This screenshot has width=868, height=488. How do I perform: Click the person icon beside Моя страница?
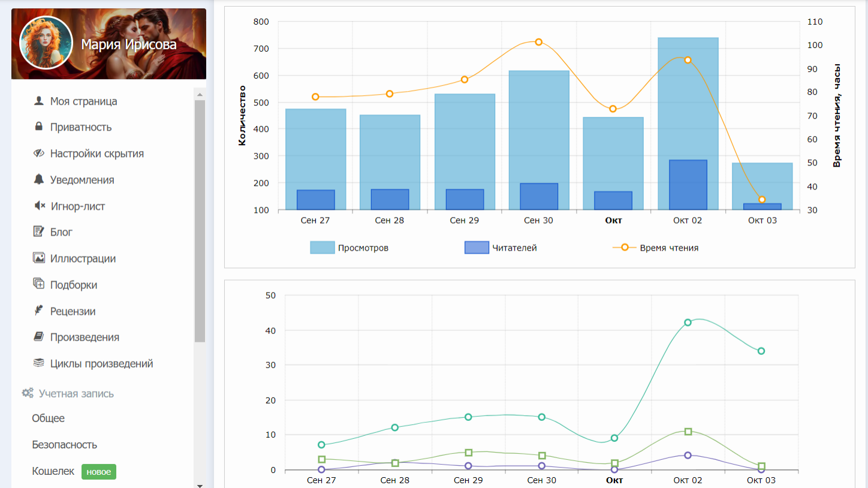(39, 101)
